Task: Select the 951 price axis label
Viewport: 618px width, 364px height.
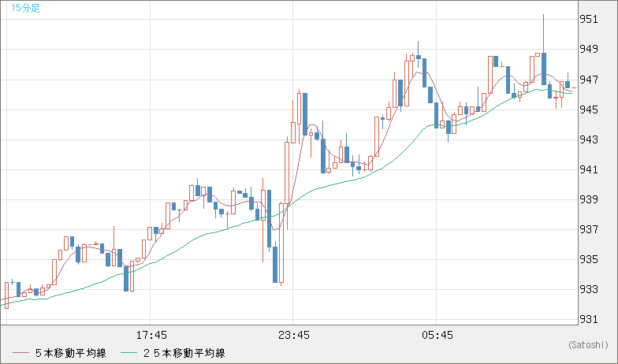Action: point(588,19)
